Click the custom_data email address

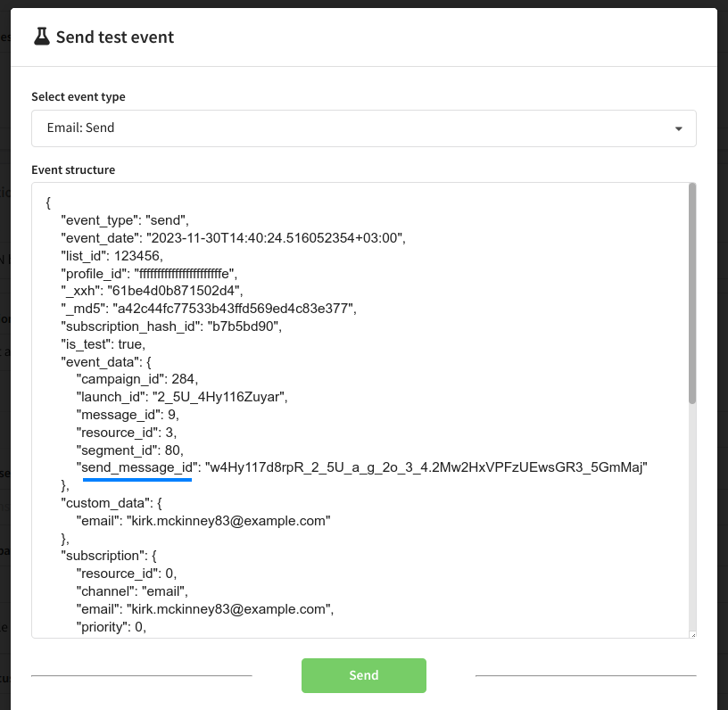[229, 520]
